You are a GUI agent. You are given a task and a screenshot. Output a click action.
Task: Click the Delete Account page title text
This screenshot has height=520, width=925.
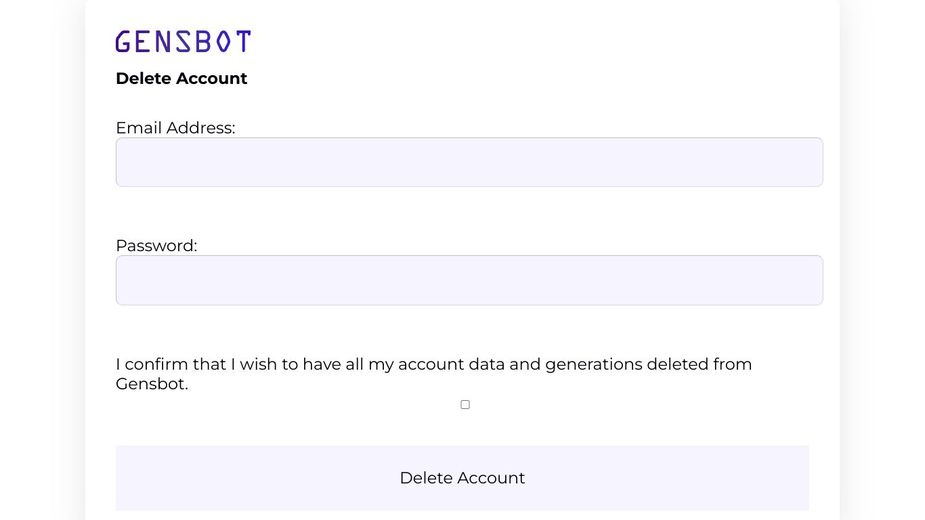181,78
